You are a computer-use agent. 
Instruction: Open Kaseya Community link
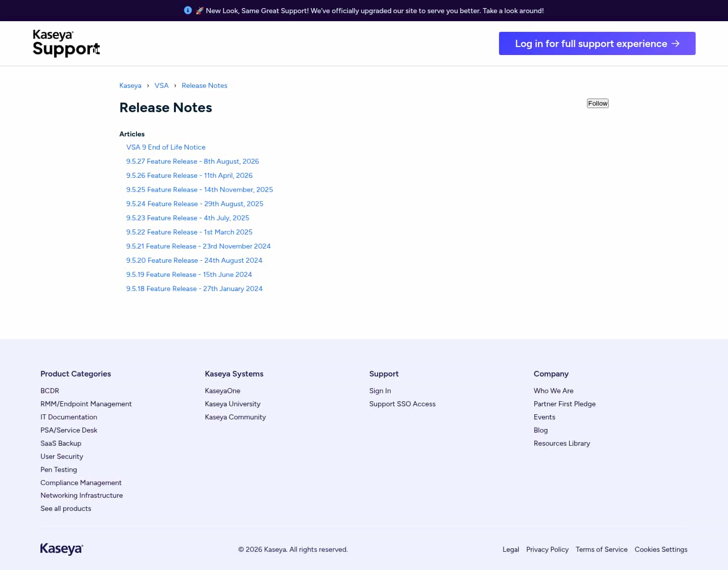click(x=235, y=417)
